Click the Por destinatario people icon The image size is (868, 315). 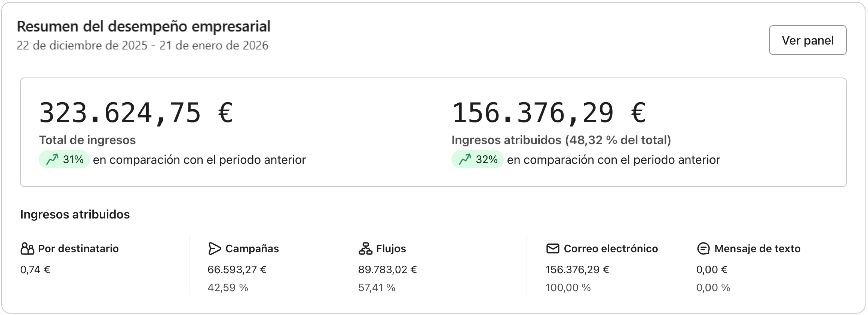coord(27,249)
